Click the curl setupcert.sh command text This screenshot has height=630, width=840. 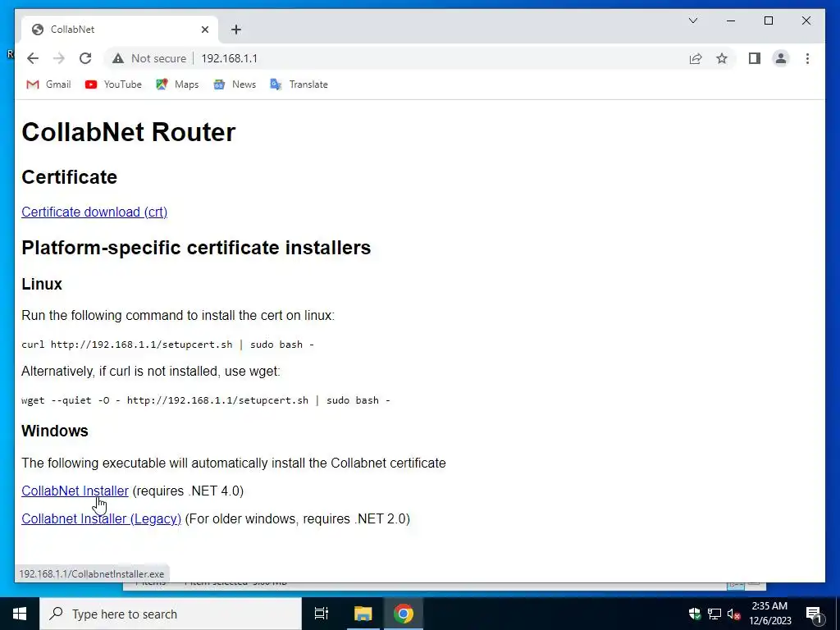167,345
